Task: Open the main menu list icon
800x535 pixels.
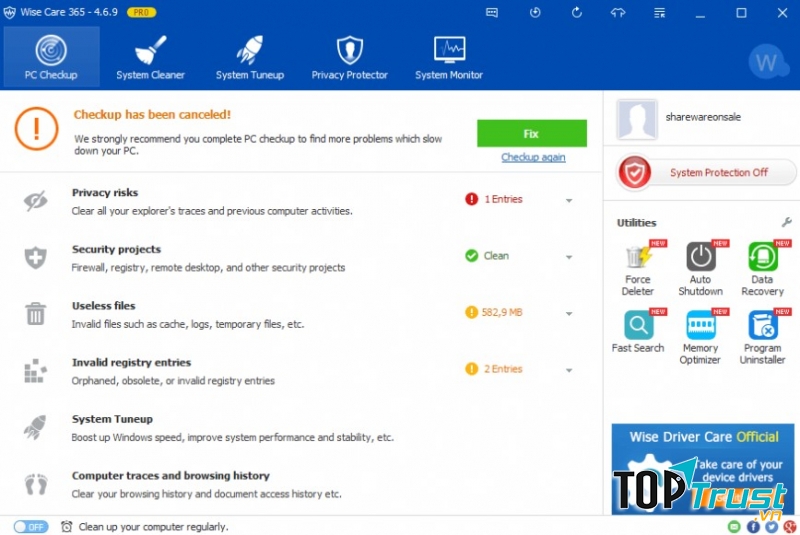Action: pyautogui.click(x=660, y=13)
